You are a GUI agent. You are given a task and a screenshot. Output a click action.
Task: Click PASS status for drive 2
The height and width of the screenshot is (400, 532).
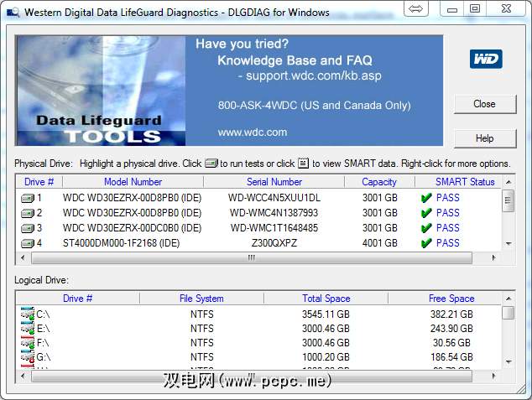point(448,213)
